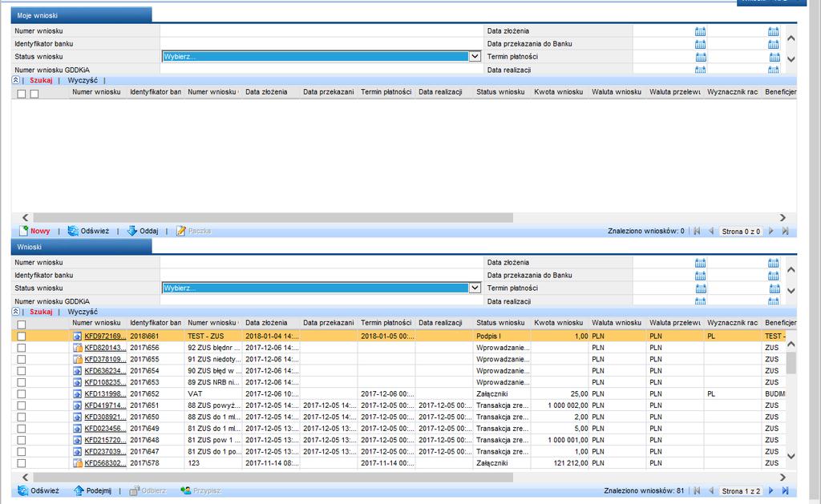Open second calendar for Termin płatności in Moje wnioski

pyautogui.click(x=774, y=57)
